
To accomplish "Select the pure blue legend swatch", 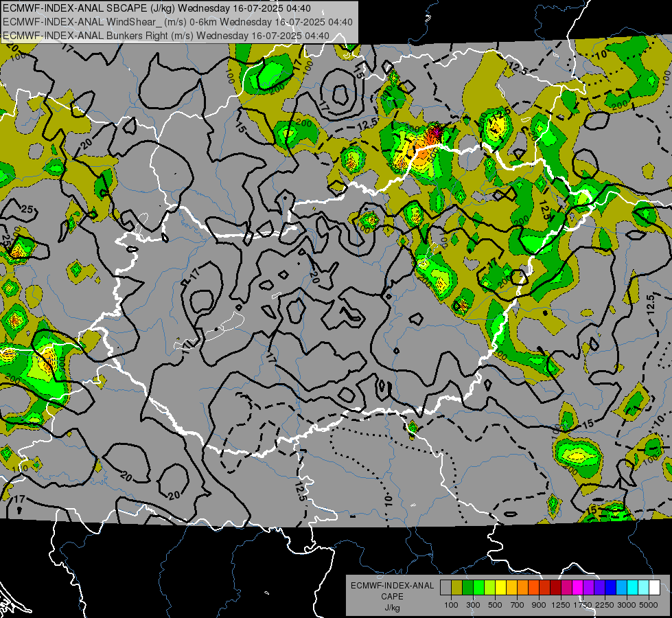I will 610,587.
